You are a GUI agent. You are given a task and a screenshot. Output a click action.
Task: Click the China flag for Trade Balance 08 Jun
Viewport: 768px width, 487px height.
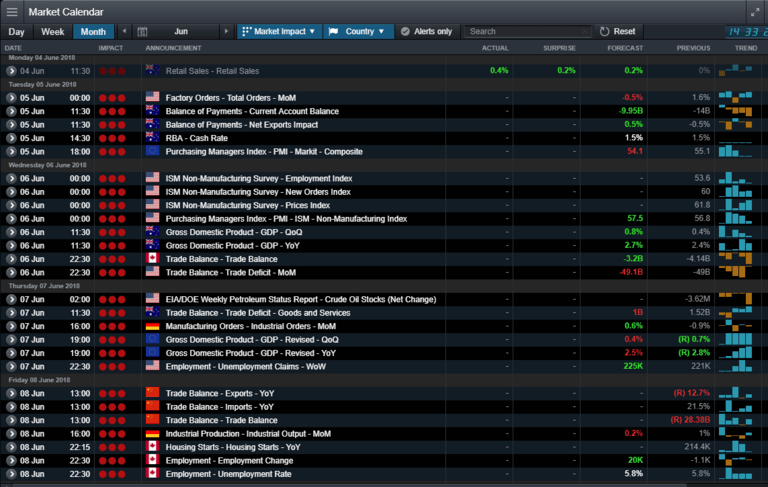pyautogui.click(x=152, y=419)
